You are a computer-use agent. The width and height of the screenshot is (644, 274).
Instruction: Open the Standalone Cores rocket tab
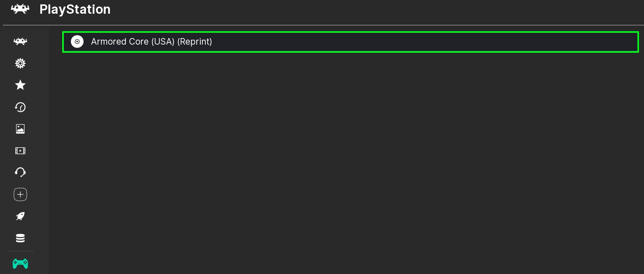20,216
